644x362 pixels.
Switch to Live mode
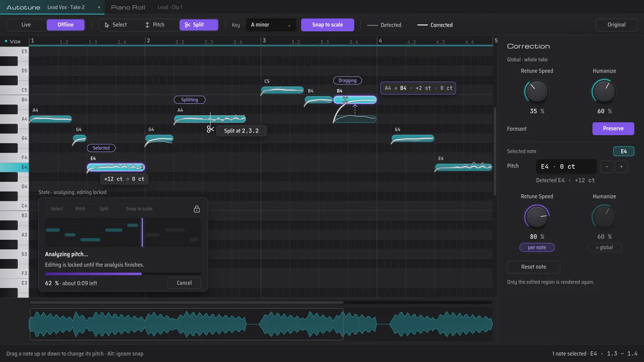26,25
